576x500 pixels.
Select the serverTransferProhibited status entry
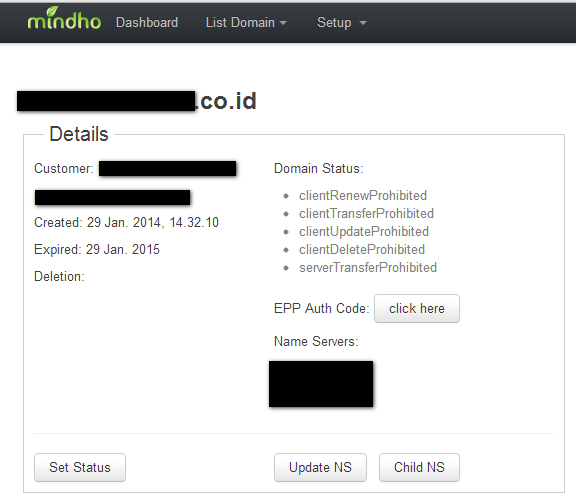tap(368, 267)
